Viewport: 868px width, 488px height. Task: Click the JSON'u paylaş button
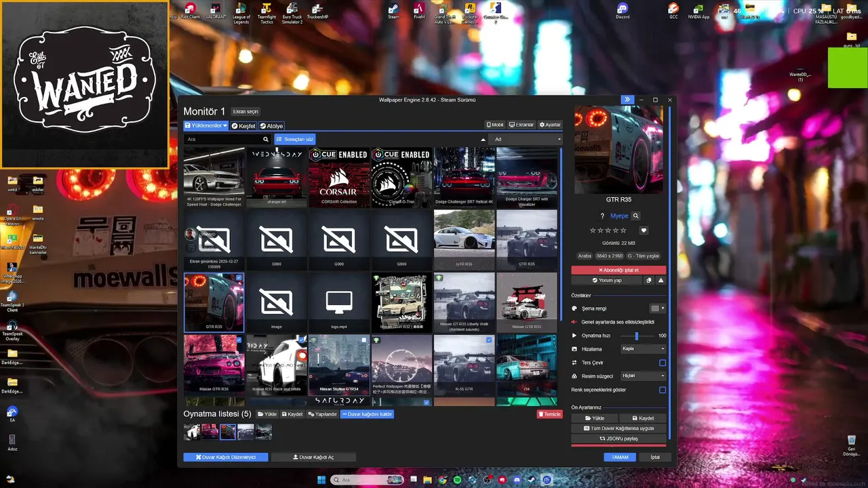(x=618, y=439)
